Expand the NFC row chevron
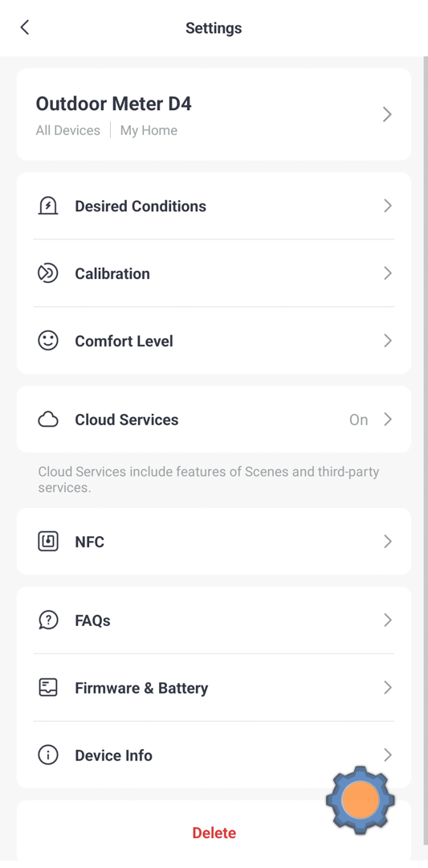428x868 pixels. (388, 542)
